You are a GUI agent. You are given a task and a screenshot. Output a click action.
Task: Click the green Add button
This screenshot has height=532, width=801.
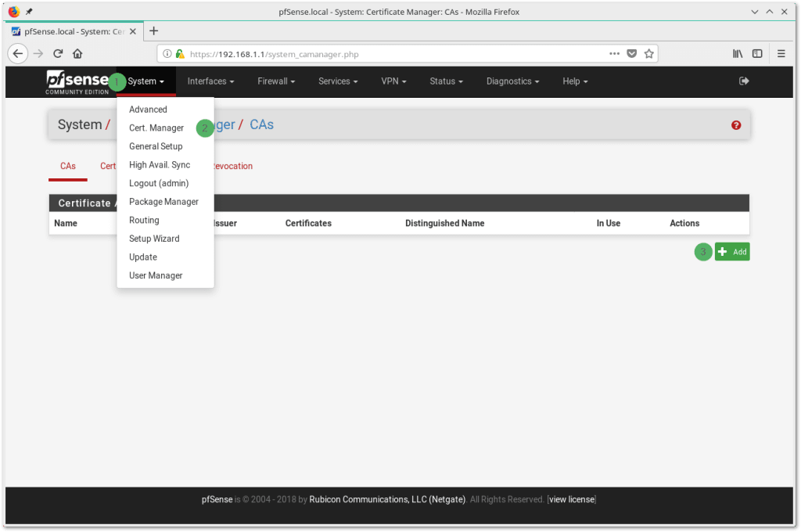click(x=732, y=251)
